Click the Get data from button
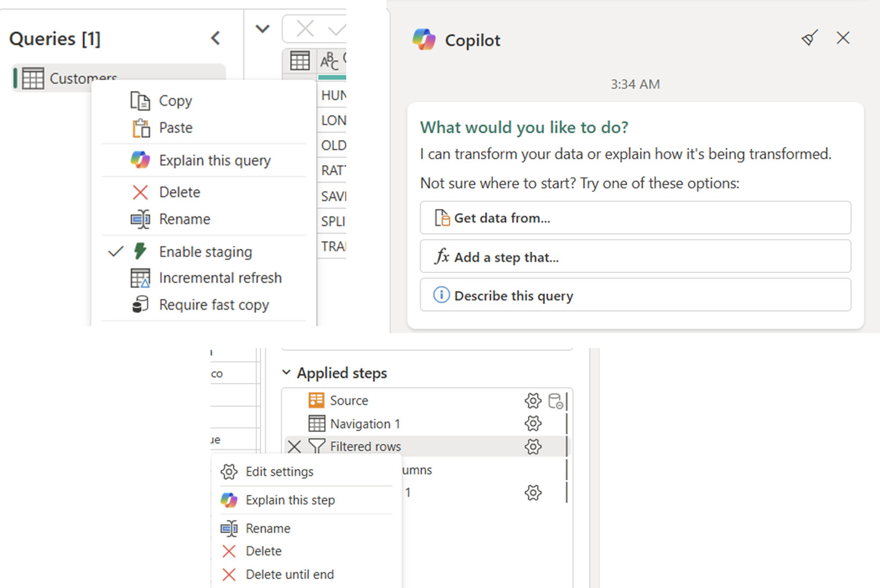This screenshot has width=880, height=588. pos(635,217)
